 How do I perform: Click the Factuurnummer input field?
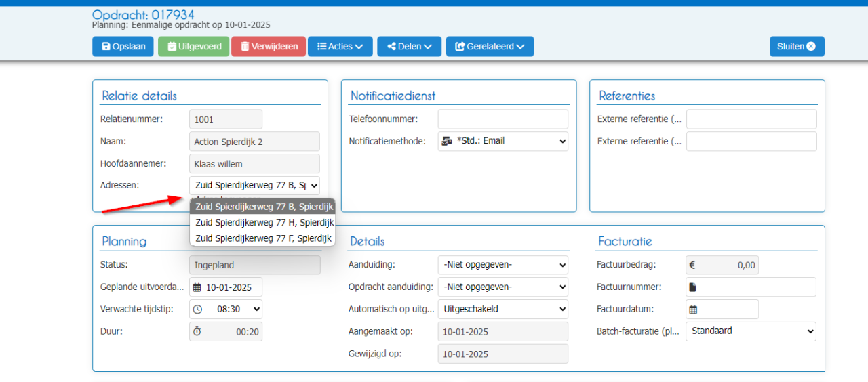pos(751,287)
